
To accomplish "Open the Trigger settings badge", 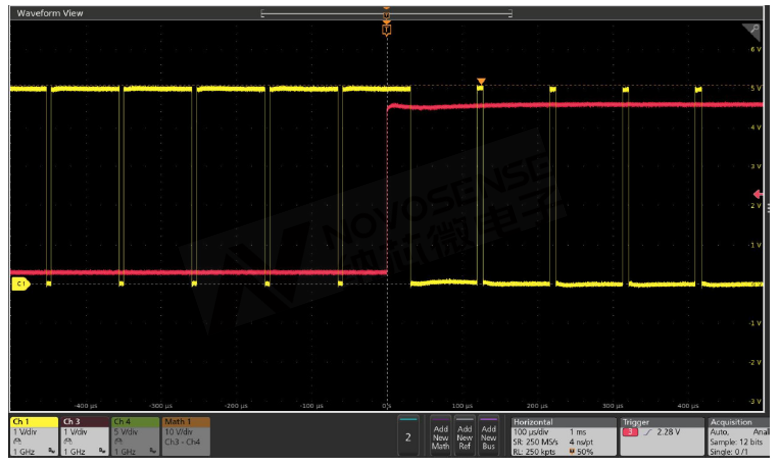I will (660, 436).
